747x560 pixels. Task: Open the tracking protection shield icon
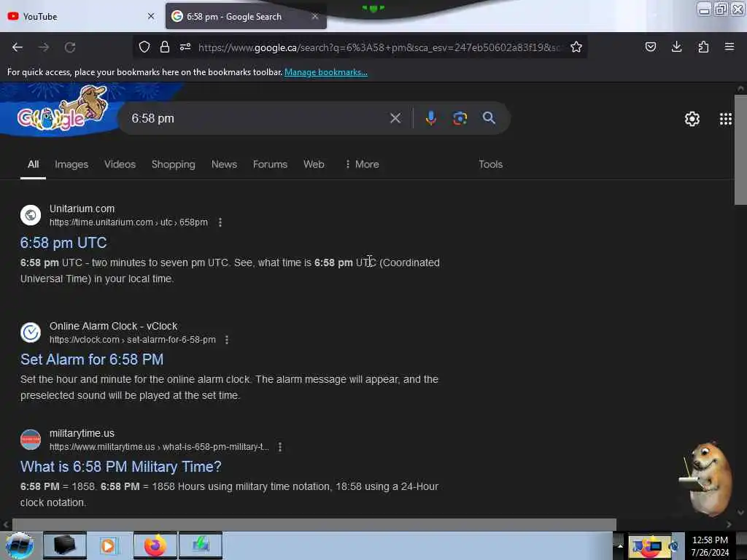(144, 47)
